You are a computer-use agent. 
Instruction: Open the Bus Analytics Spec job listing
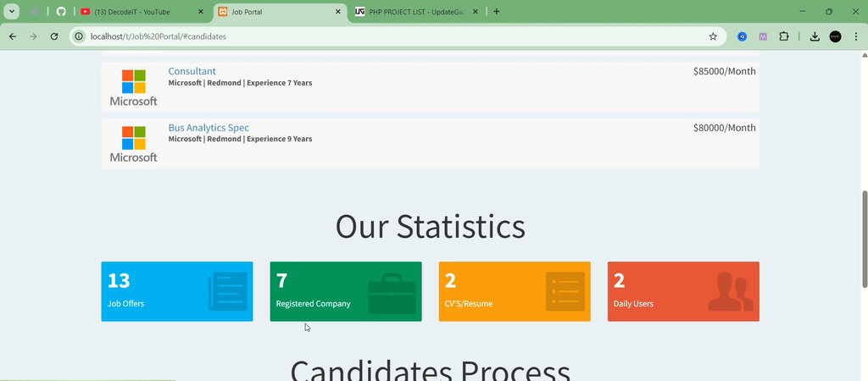[209, 128]
